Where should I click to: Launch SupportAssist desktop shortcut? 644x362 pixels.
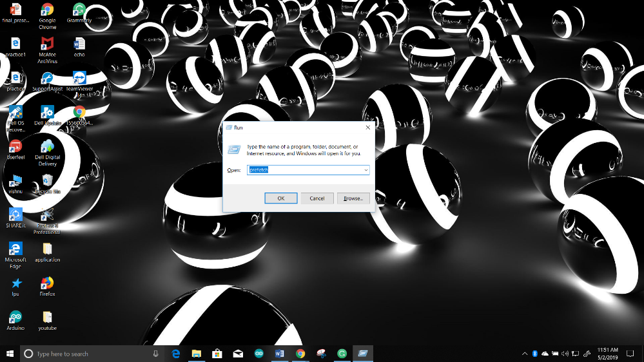[47, 81]
